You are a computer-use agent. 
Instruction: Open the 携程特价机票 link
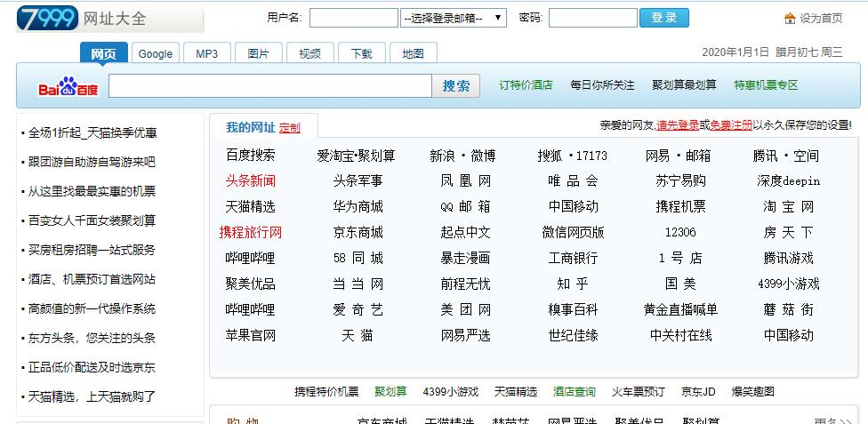point(326,392)
